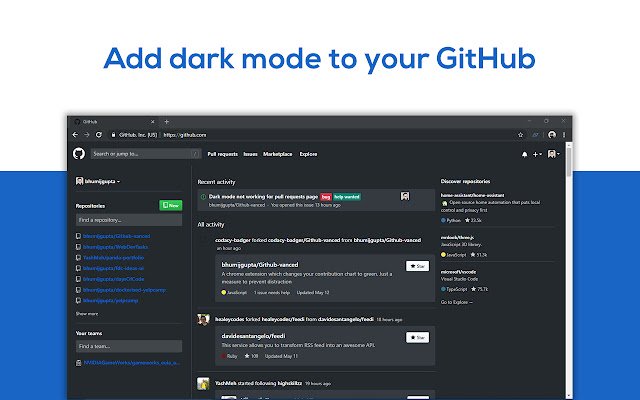Click the extension icon next to the bookmark star
The width and height of the screenshot is (640, 400).
[535, 135]
